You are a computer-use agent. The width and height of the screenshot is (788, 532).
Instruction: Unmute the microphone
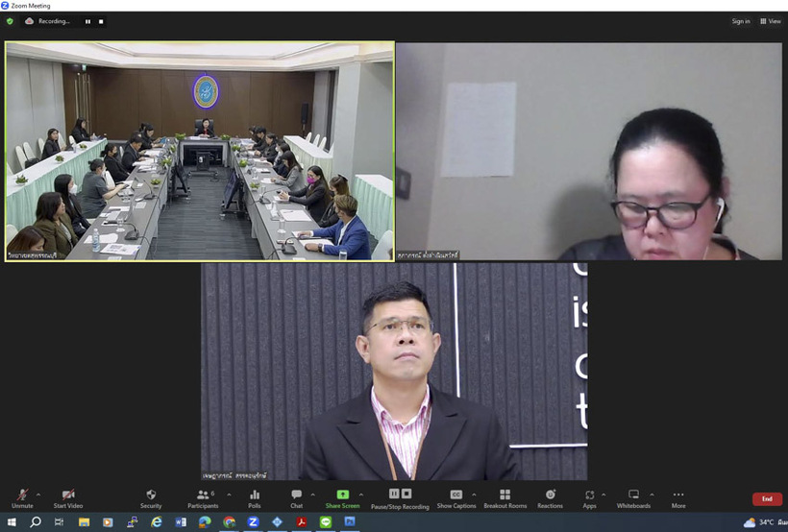22,496
